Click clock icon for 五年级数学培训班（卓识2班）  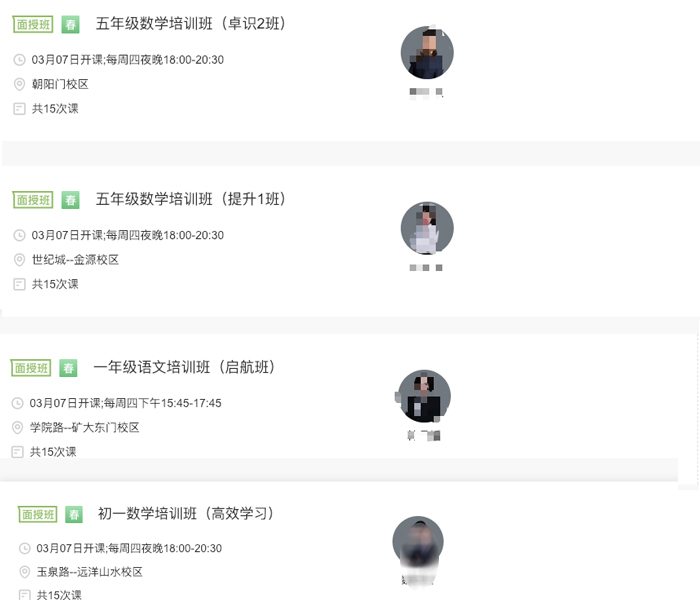point(19,60)
